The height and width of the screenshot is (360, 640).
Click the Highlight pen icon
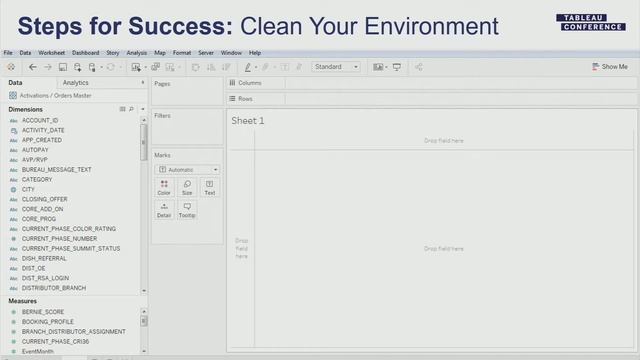248,67
